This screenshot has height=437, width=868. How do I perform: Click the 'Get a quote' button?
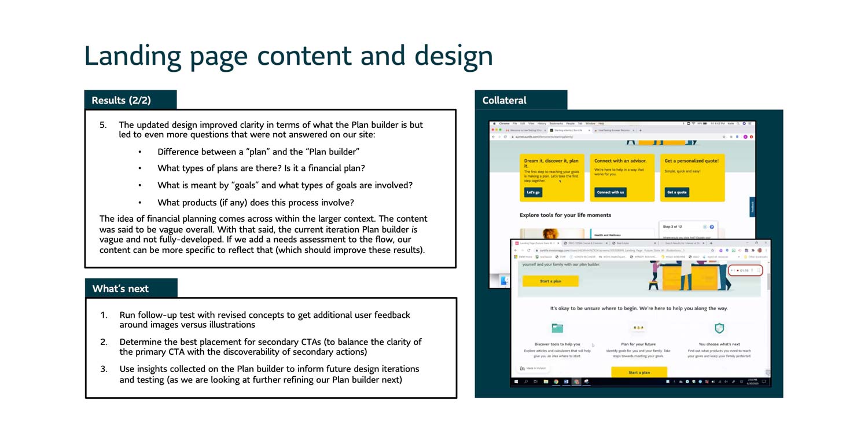click(x=676, y=192)
